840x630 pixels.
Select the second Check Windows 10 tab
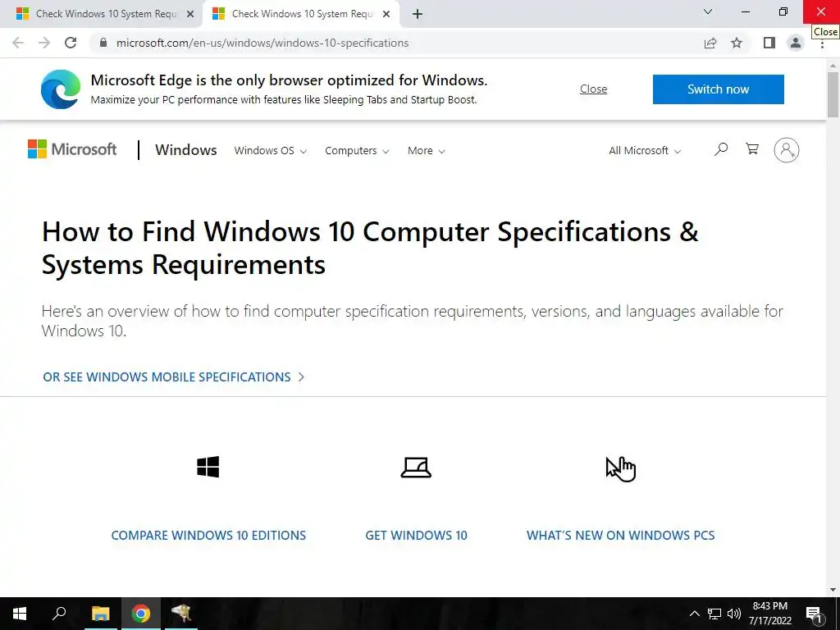click(300, 14)
